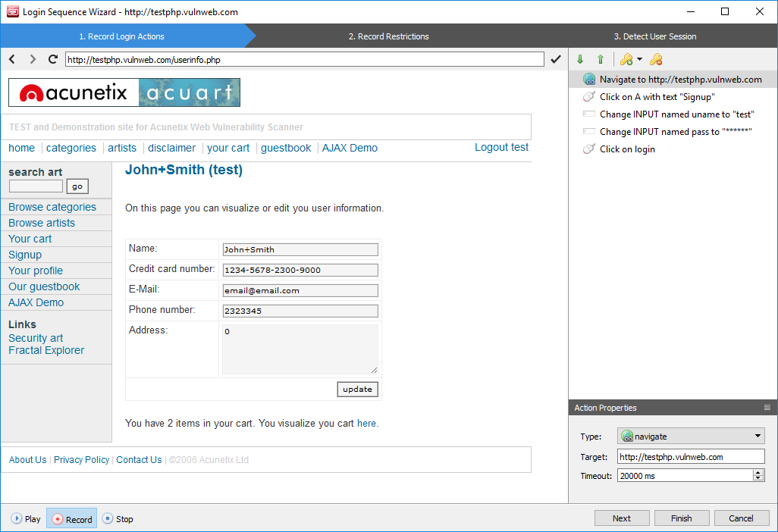Add a new login action with the key-plus icon

click(x=626, y=59)
